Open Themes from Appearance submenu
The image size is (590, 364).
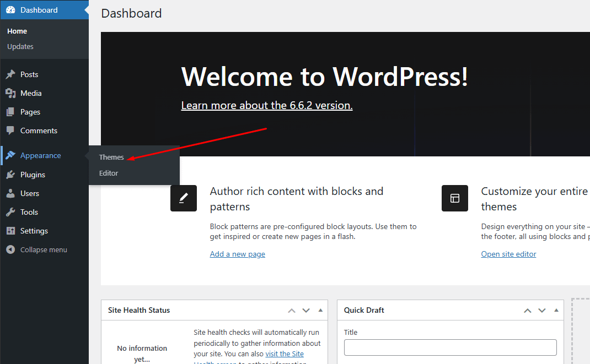click(111, 157)
